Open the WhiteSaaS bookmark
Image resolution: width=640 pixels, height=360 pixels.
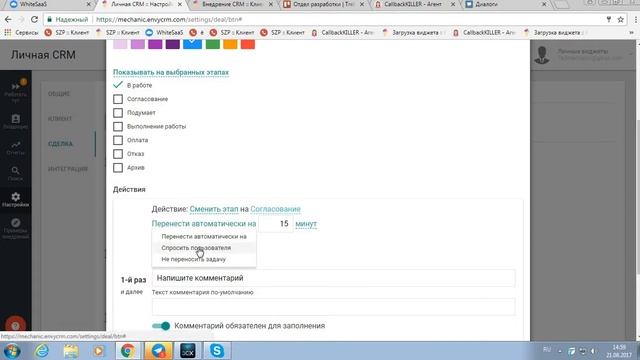coord(164,32)
